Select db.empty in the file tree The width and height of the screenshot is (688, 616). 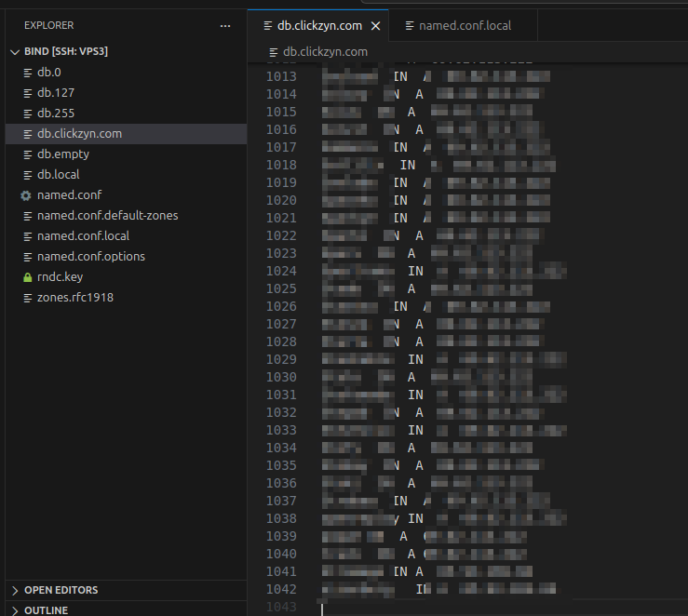[x=62, y=154]
